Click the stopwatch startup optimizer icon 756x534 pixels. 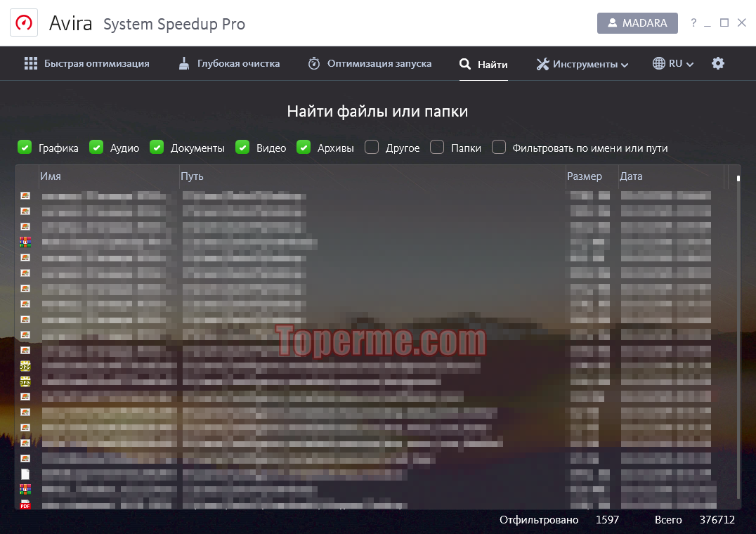(x=314, y=64)
